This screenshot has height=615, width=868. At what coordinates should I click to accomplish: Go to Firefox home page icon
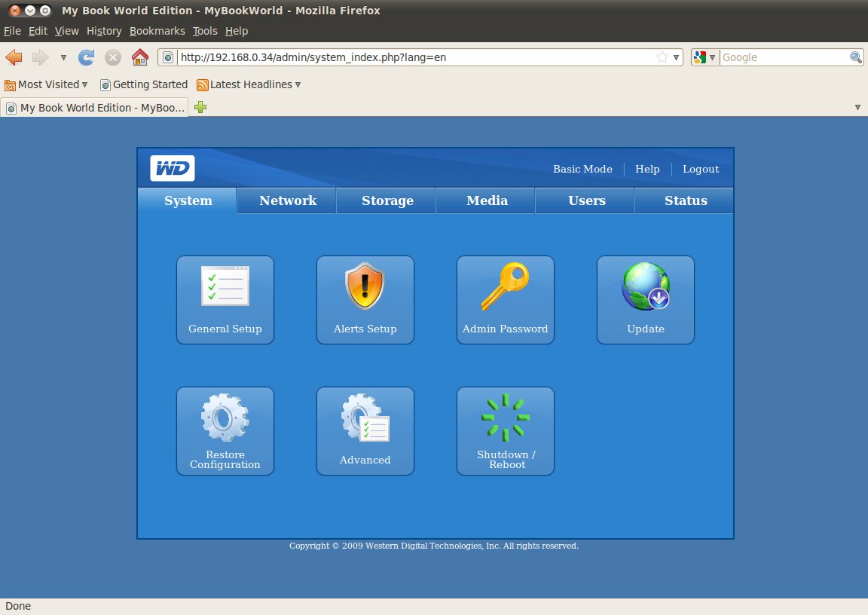click(x=139, y=57)
